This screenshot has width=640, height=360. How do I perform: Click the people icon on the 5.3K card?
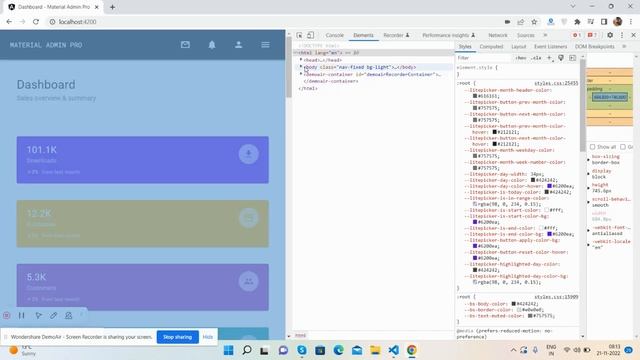point(249,281)
